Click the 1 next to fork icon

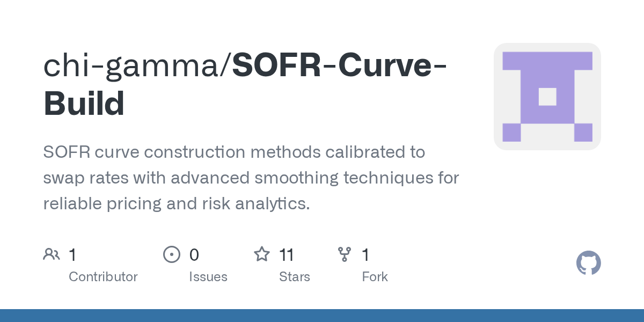[x=365, y=254]
